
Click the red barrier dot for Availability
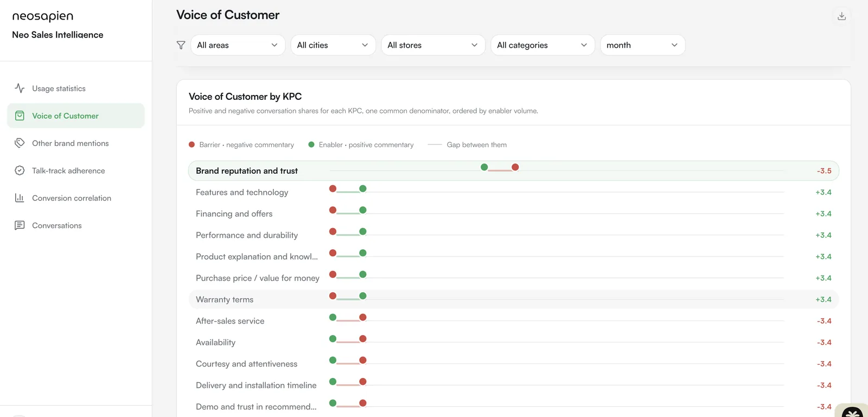(363, 339)
